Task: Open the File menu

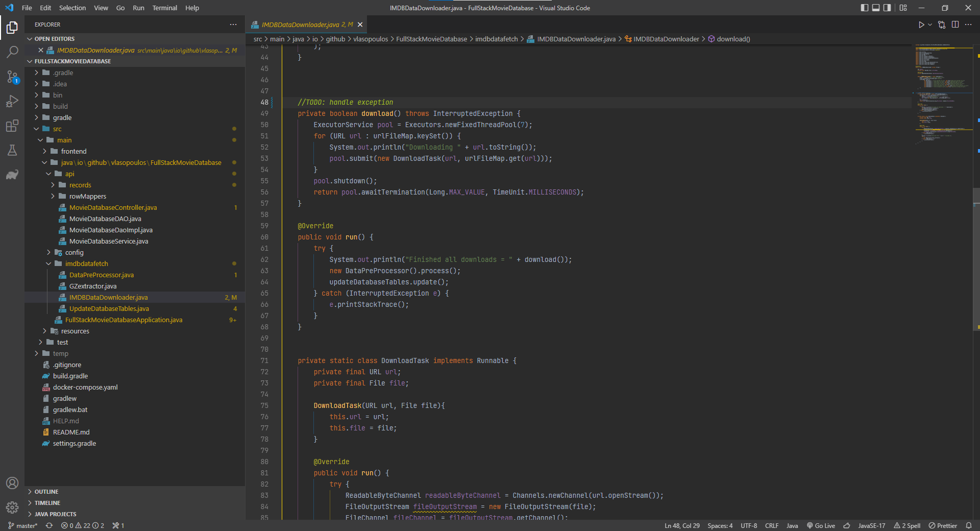Action: pyautogui.click(x=27, y=8)
